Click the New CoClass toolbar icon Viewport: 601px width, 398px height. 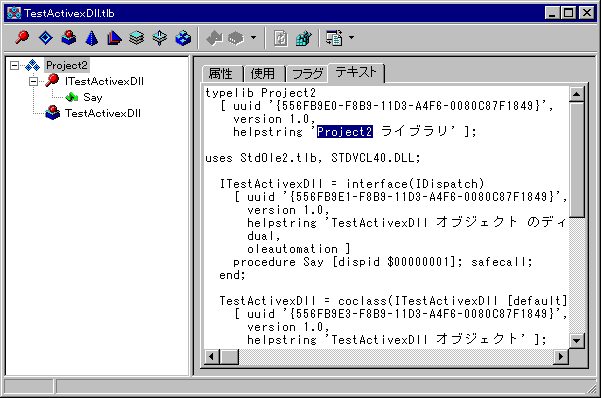[x=69, y=38]
